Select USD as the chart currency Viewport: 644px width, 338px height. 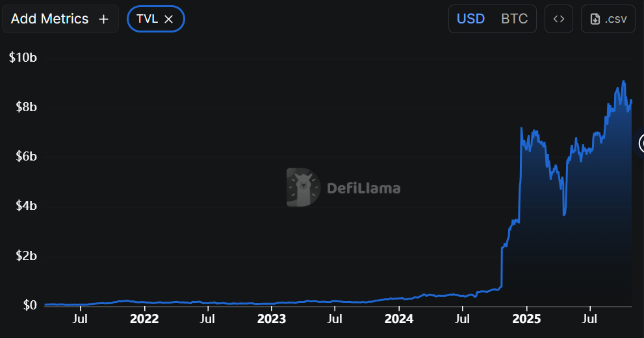pos(470,19)
